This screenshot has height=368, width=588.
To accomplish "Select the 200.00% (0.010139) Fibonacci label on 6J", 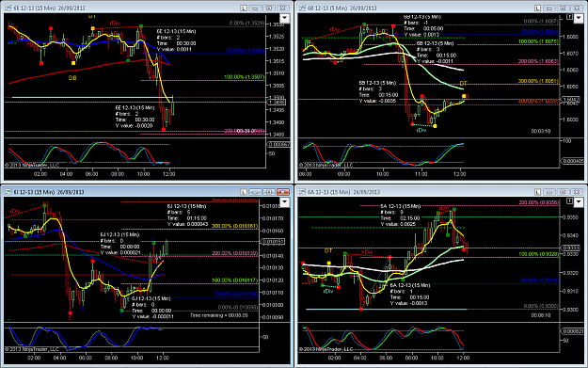I will [x=235, y=253].
